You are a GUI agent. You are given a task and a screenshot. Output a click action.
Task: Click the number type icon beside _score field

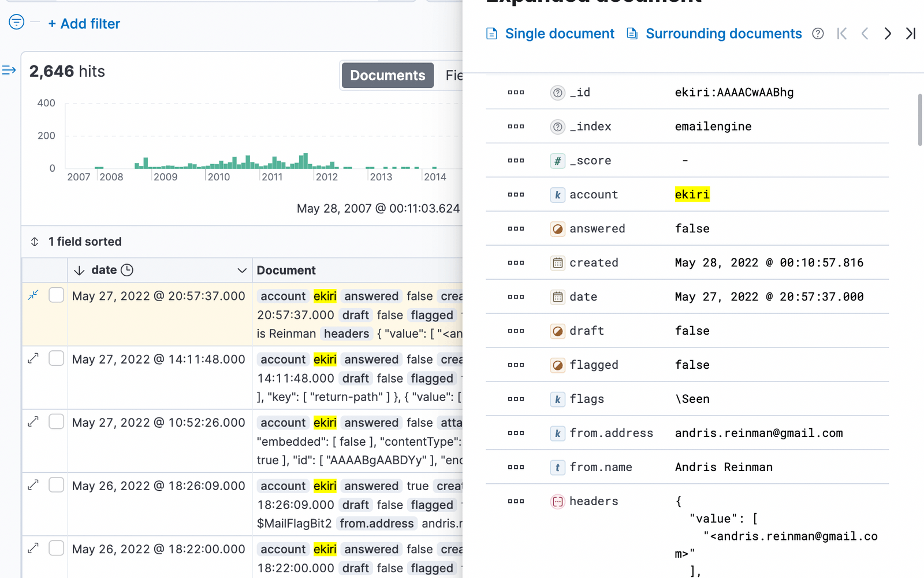pos(557,160)
